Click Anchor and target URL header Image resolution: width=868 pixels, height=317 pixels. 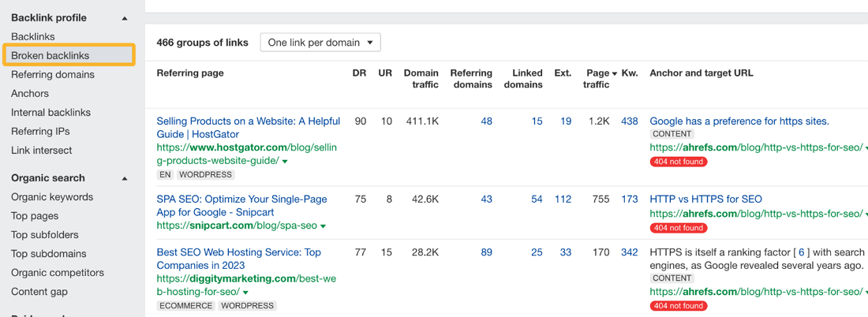coord(702,73)
